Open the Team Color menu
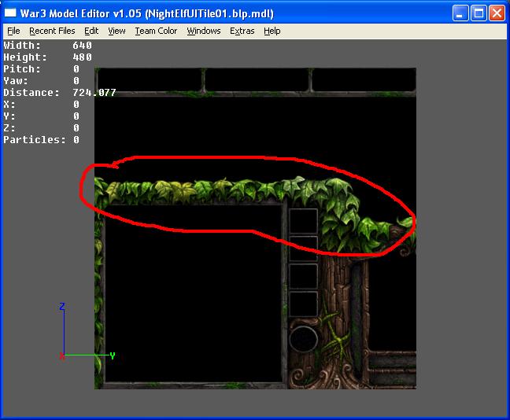510x420 pixels. [x=156, y=31]
